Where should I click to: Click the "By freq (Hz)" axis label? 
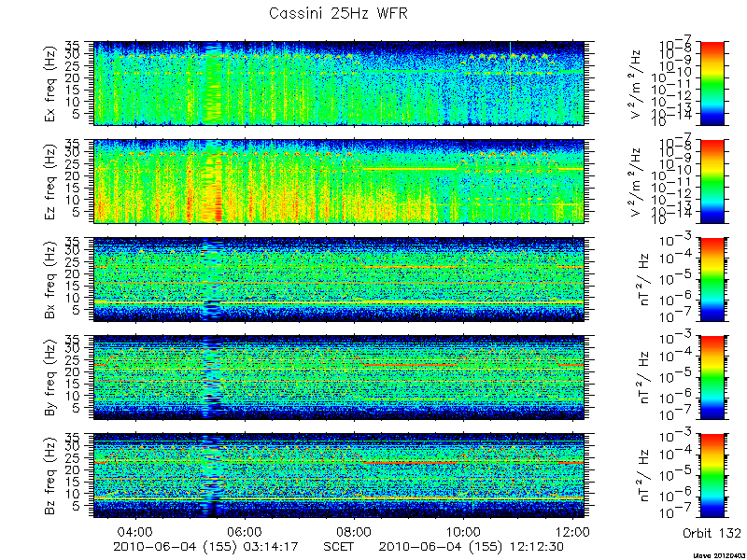(x=50, y=378)
